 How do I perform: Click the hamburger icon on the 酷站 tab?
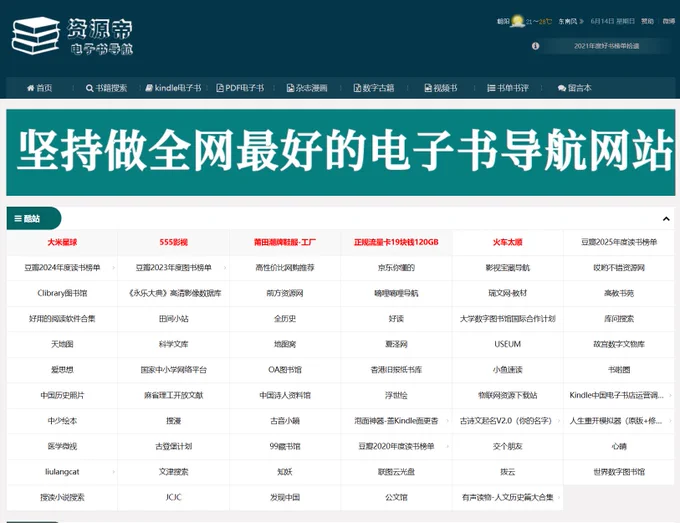(18, 219)
